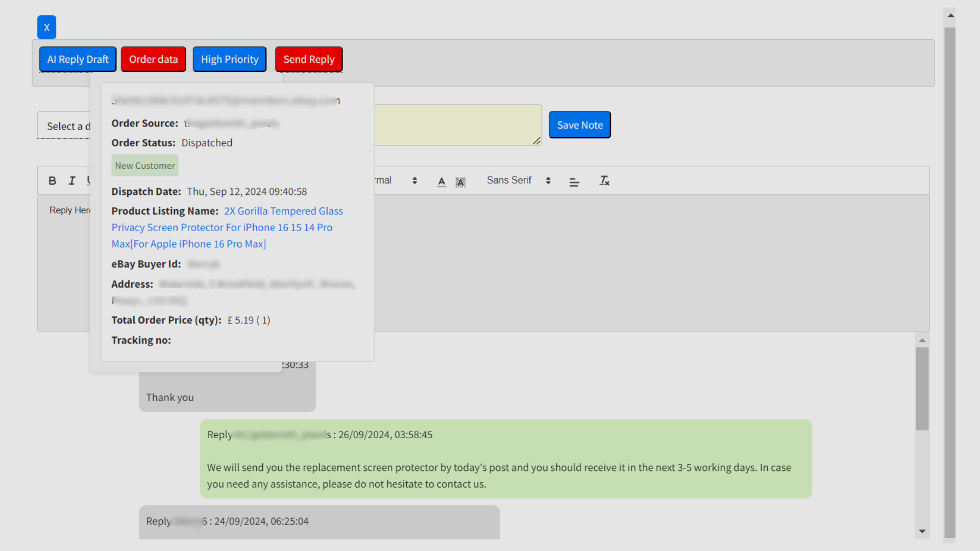Screen dimensions: 980x551
Task: Clear text formatting in the editor
Action: pos(604,181)
